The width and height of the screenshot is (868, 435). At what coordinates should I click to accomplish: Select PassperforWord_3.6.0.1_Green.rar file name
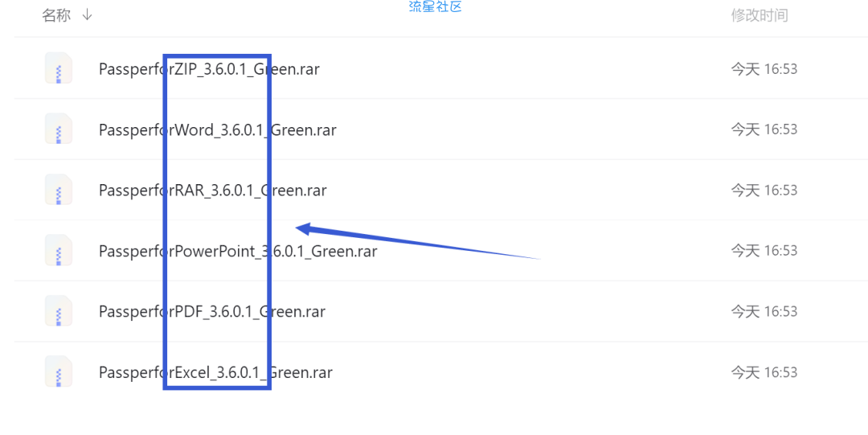tap(218, 129)
